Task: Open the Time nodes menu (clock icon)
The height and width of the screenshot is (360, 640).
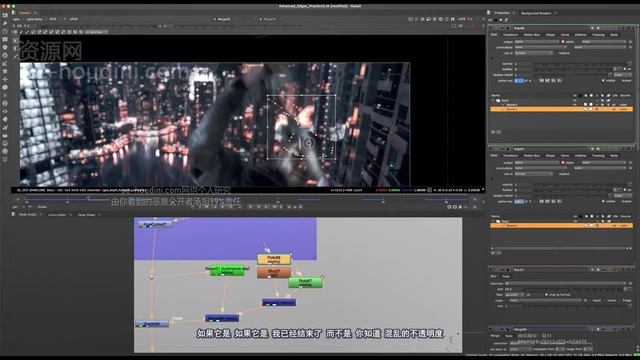Action: tap(5, 31)
